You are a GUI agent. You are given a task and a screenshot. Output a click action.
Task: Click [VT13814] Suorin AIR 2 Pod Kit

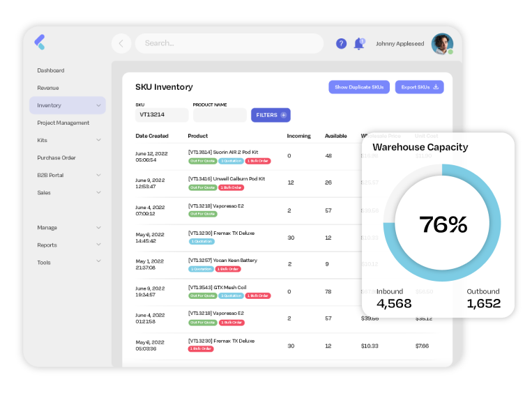[x=223, y=152]
